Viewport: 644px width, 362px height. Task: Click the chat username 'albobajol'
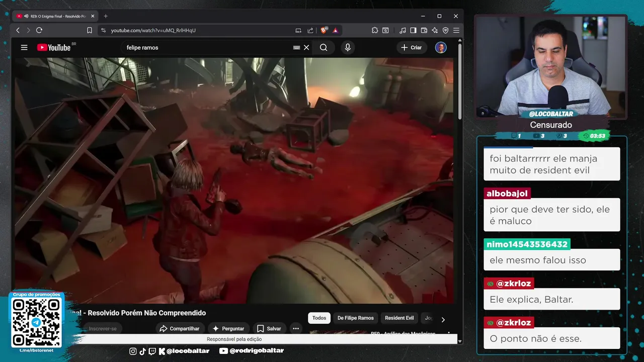point(507,194)
